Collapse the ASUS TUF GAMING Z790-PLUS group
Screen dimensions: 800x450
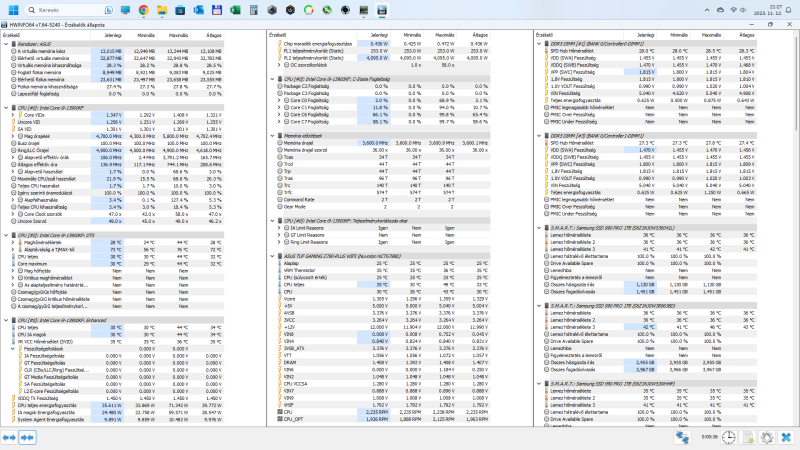click(x=272, y=256)
